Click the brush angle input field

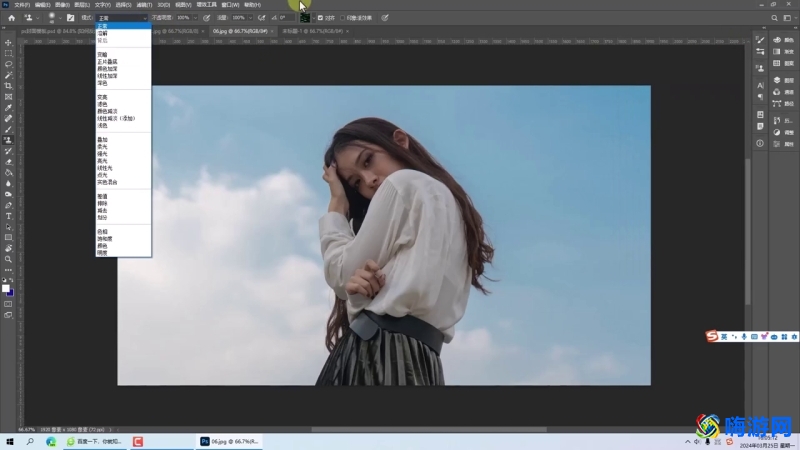click(x=286, y=18)
